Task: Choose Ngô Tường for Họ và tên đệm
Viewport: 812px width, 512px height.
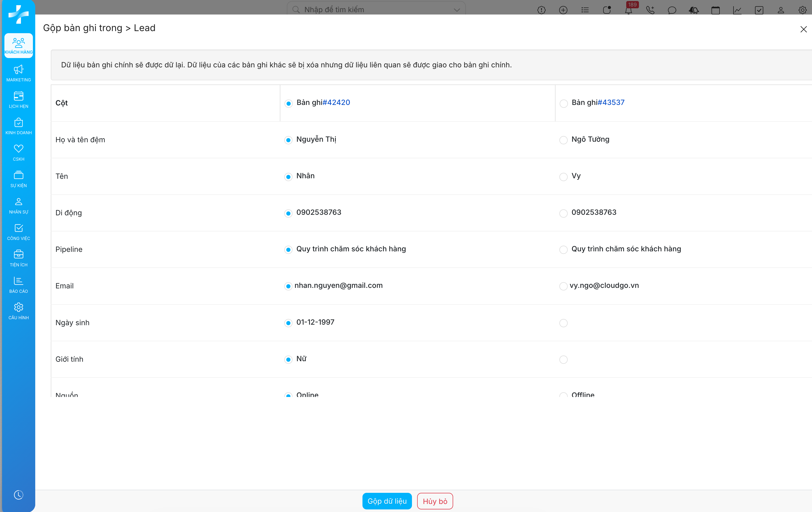Action: tap(563, 140)
